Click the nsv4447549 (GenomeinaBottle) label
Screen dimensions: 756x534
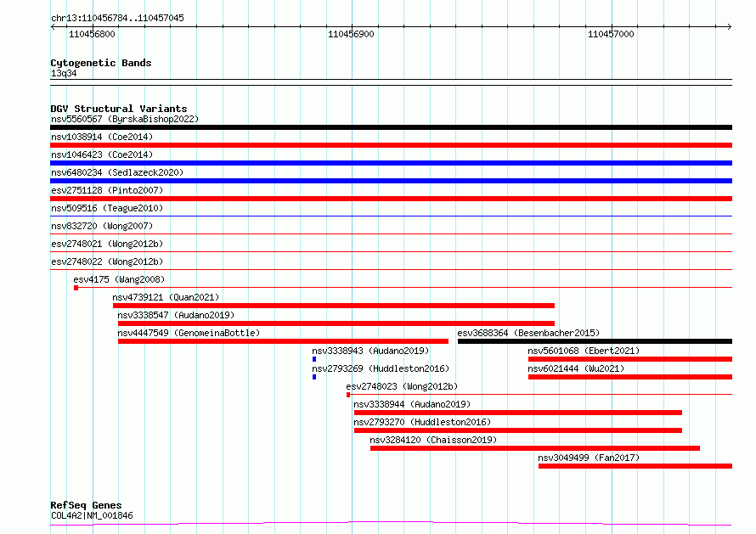[189, 333]
